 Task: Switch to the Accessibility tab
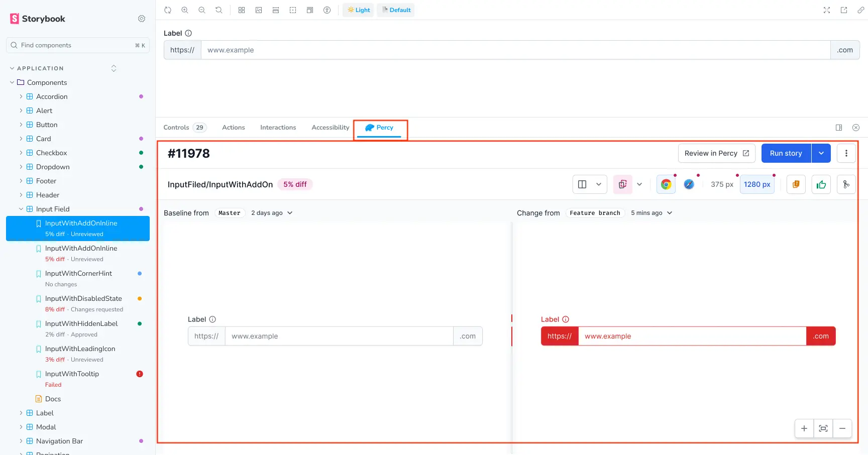coord(330,128)
